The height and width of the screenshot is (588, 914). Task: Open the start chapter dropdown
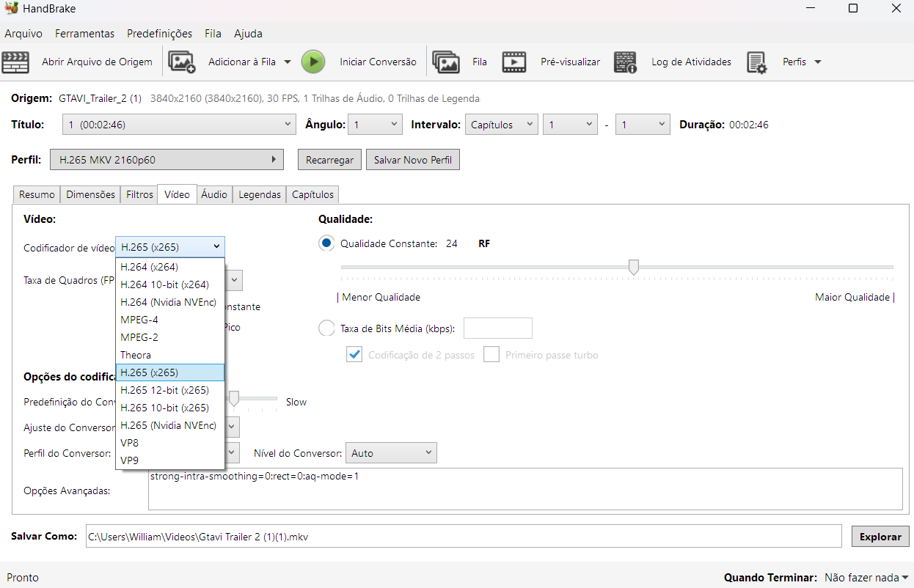[570, 125]
